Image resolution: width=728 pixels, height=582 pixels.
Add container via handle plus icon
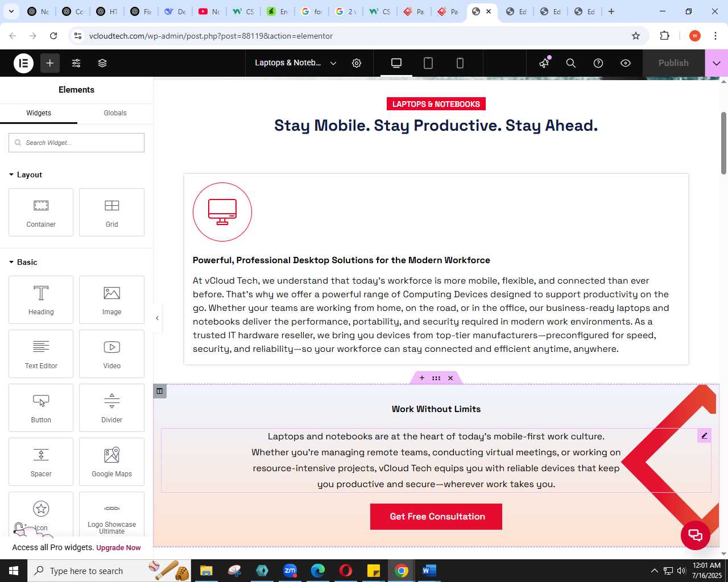[x=422, y=378]
